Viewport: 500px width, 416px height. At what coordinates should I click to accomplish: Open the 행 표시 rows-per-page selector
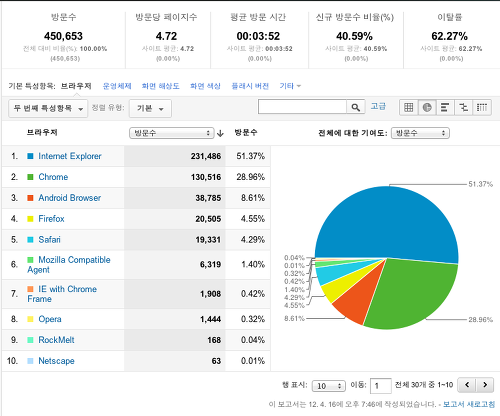[x=329, y=386]
